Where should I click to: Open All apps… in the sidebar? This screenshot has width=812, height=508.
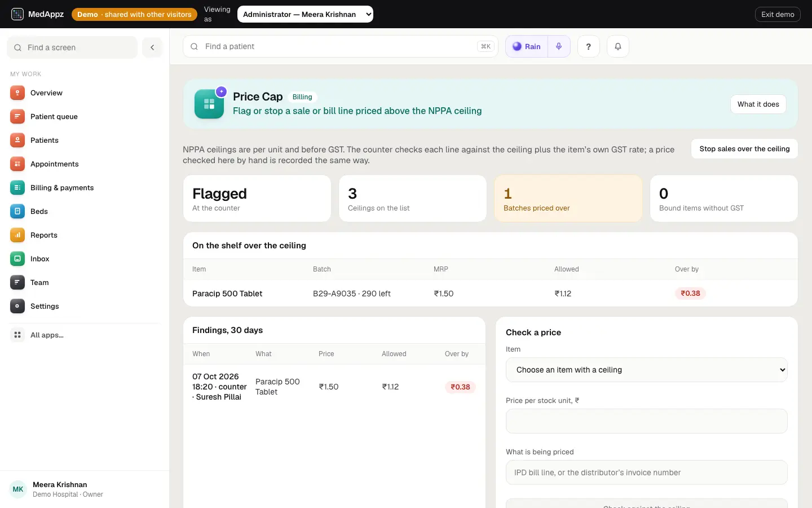(85, 335)
